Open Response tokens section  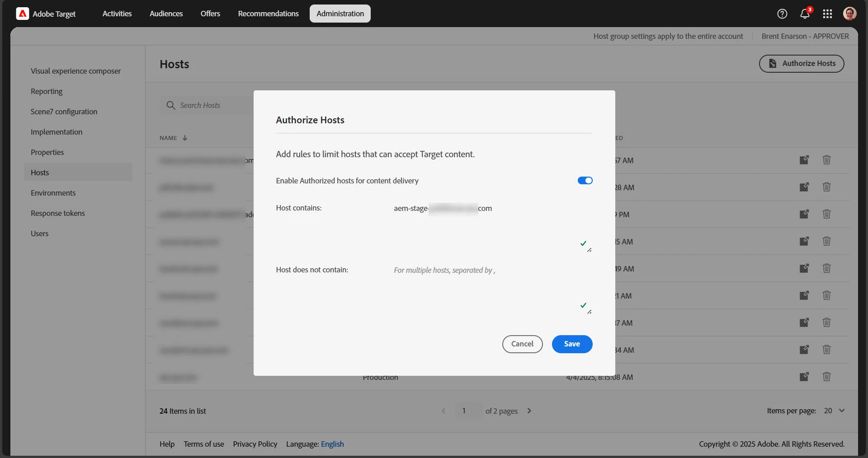coord(58,213)
